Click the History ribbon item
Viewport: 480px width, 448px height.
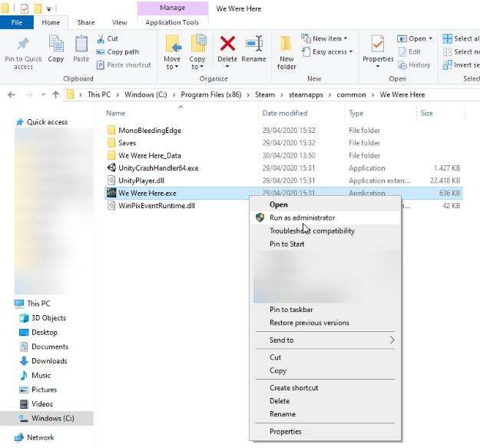coord(414,65)
